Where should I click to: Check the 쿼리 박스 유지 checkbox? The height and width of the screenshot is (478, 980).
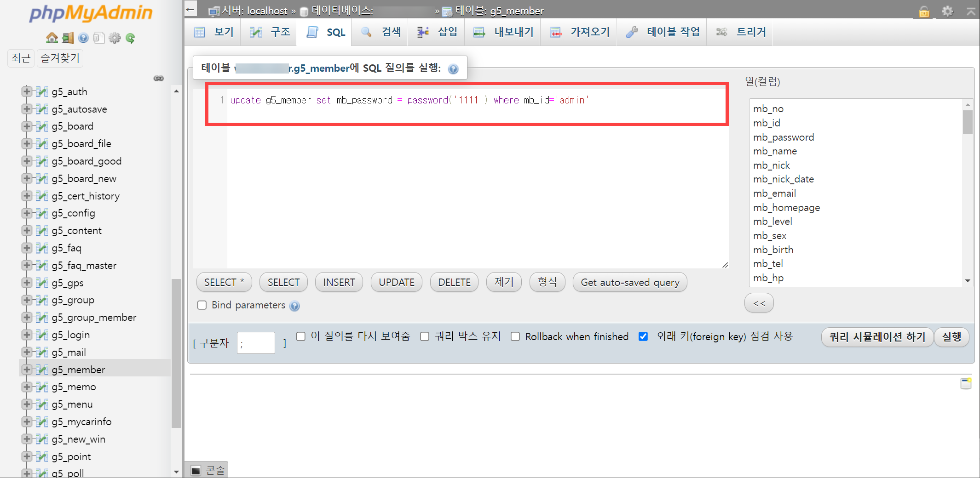pyautogui.click(x=424, y=336)
